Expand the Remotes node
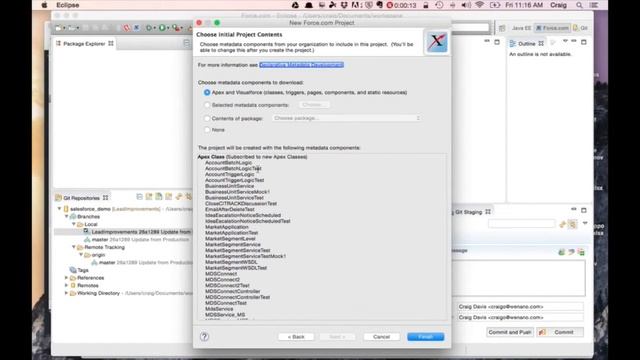 [x=67, y=286]
